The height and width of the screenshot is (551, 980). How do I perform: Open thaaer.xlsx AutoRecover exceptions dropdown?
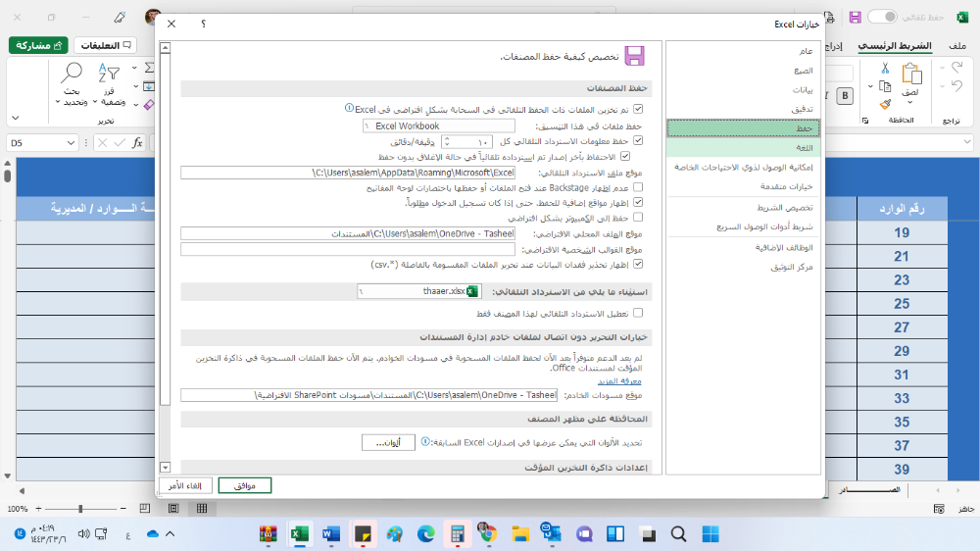(419, 291)
